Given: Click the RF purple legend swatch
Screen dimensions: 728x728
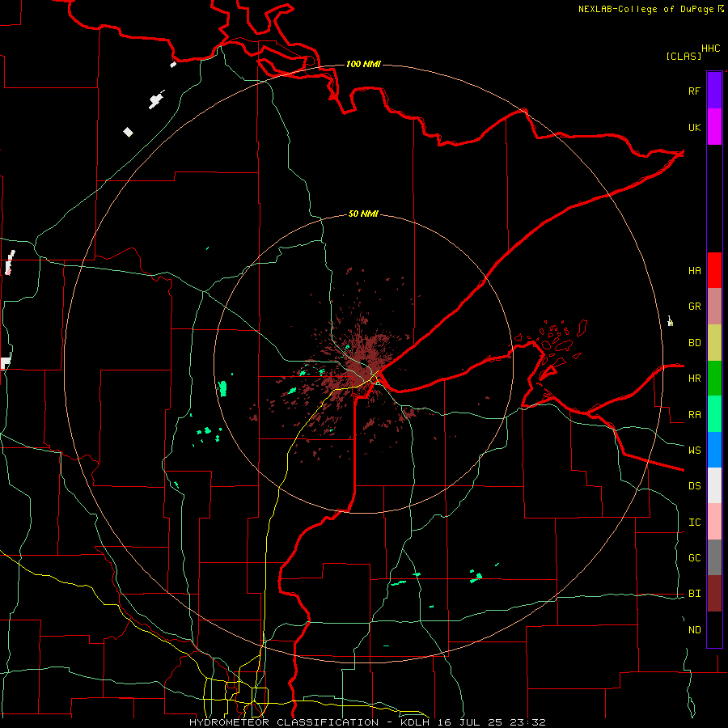Looking at the screenshot, I should (714, 91).
